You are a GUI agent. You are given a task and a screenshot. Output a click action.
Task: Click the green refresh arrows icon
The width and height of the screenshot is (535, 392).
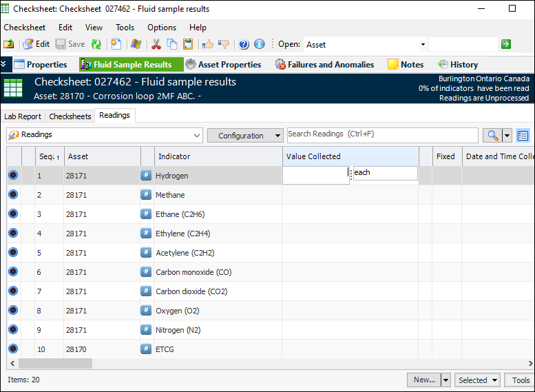96,44
